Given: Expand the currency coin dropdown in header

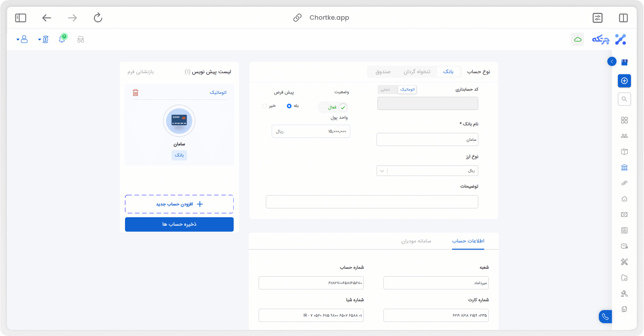Looking at the screenshot, I should [x=43, y=39].
